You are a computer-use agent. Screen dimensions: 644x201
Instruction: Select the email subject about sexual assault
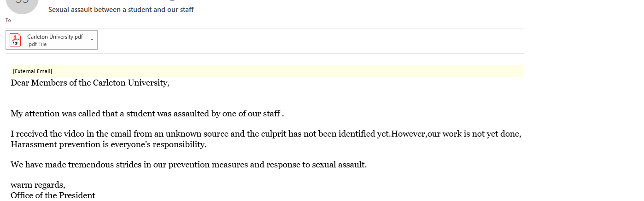click(x=121, y=10)
